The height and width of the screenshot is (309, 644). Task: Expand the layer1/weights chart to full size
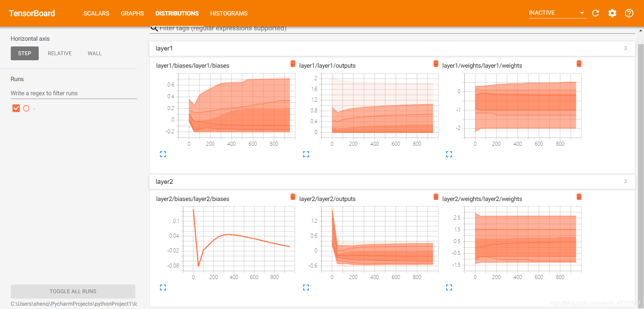[449, 154]
